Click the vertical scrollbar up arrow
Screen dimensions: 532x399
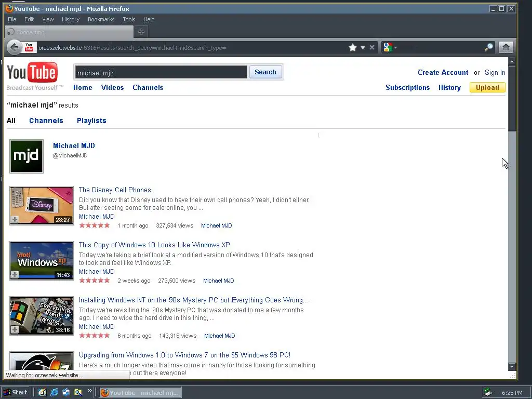pyautogui.click(x=512, y=61)
